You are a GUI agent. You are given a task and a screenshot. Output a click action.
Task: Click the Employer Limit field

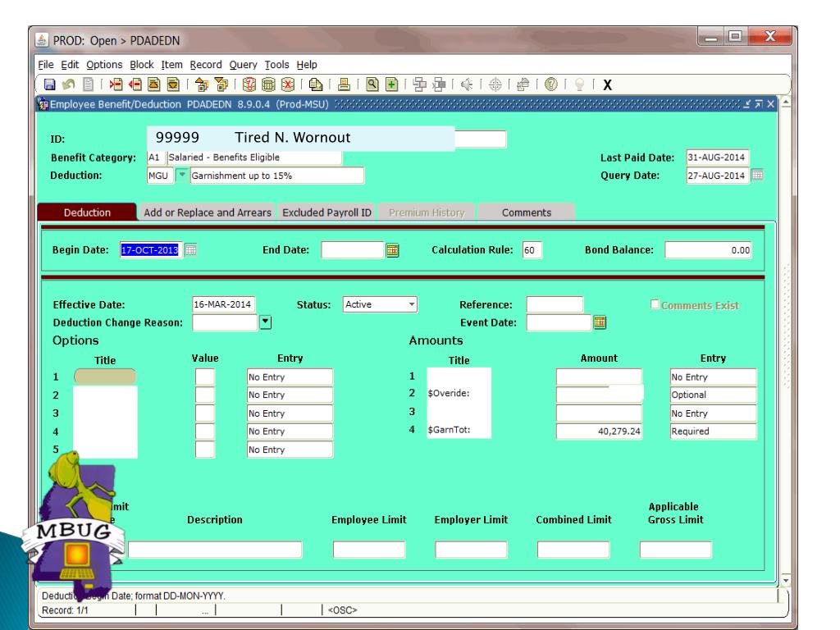tap(471, 550)
